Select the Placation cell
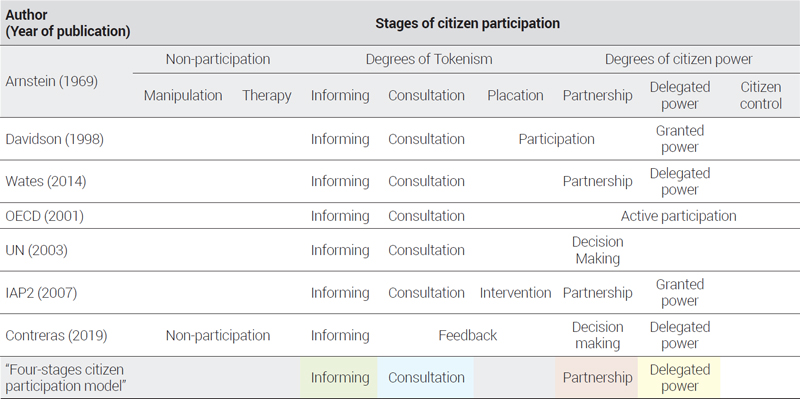Image resolution: width=800 pixels, height=399 pixels. tap(515, 95)
